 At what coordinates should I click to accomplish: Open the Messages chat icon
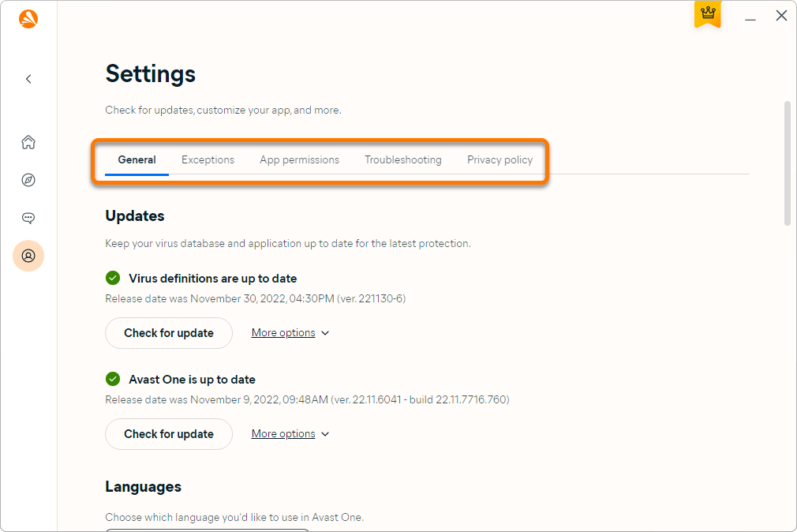(28, 218)
